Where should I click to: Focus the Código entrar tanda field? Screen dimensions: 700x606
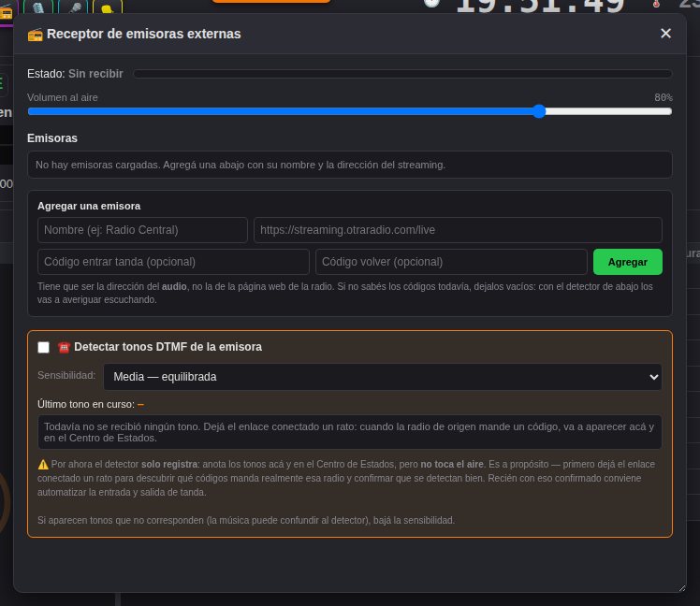173,262
